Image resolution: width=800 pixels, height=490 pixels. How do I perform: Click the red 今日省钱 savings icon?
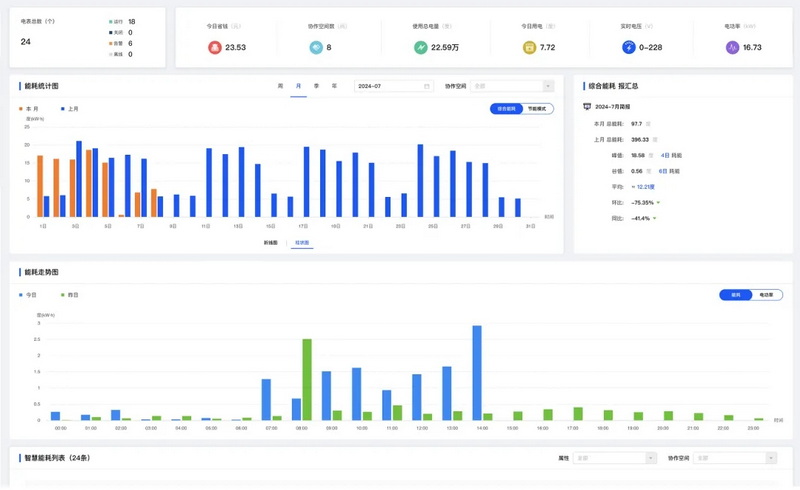[x=214, y=47]
